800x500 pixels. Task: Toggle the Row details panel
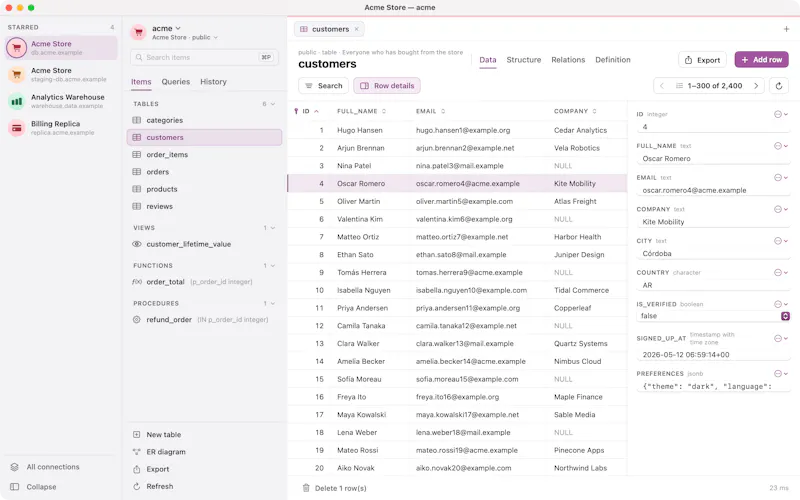click(387, 86)
